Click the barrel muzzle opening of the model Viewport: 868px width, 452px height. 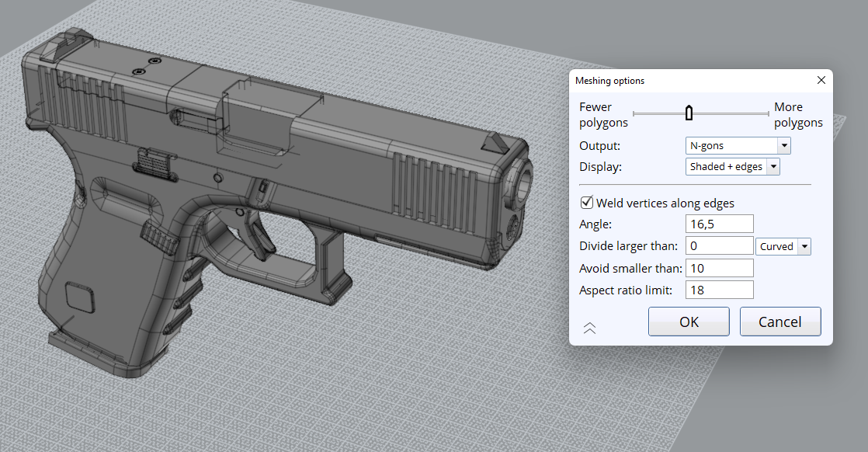click(520, 180)
